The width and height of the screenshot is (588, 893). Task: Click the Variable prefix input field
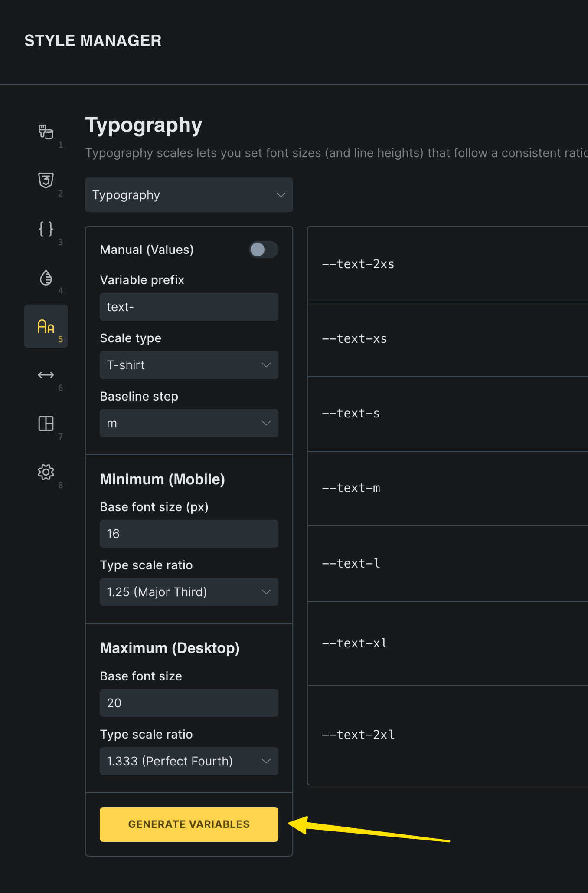[189, 307]
